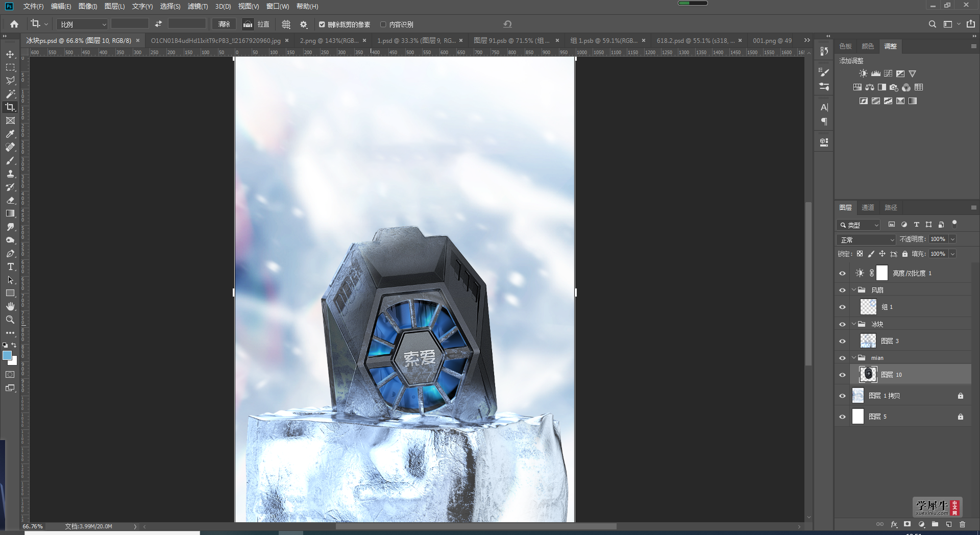This screenshot has width=980, height=535.
Task: Select 图层 1 拷贝 layer thumbnail
Action: coord(858,396)
